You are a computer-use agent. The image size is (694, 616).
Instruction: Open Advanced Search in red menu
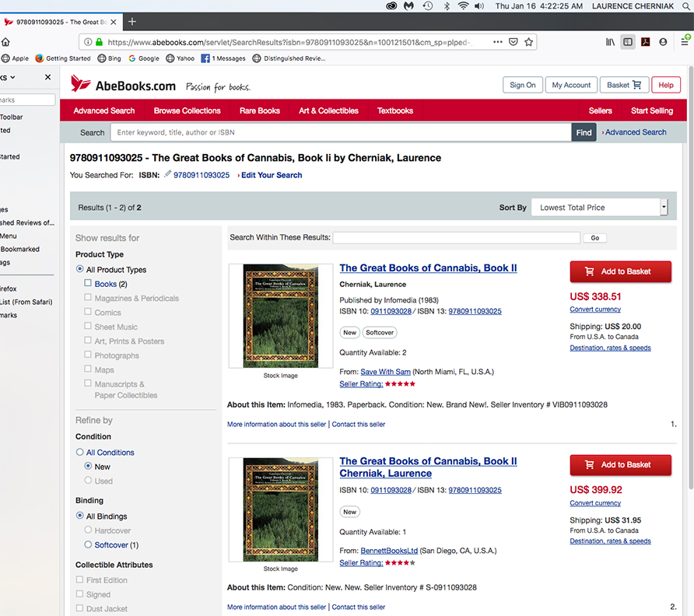point(104,110)
